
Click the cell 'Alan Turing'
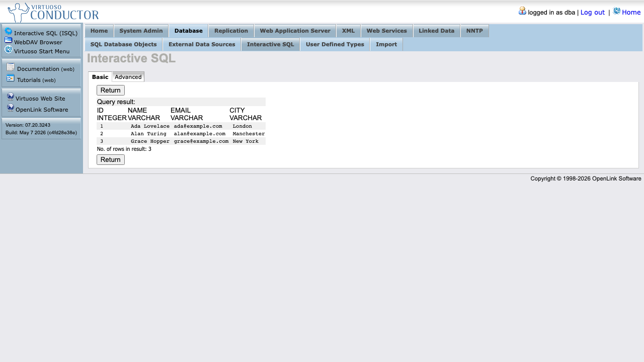point(148,134)
